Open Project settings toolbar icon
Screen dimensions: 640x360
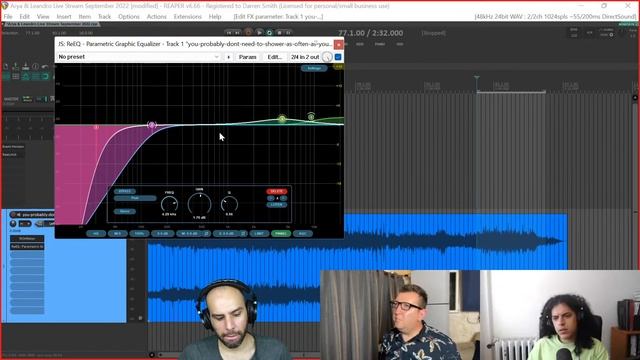pyautogui.click(x=36, y=67)
